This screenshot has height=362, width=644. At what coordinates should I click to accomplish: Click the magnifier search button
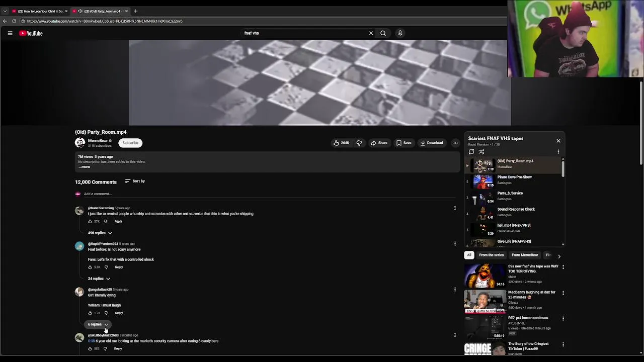(383, 33)
